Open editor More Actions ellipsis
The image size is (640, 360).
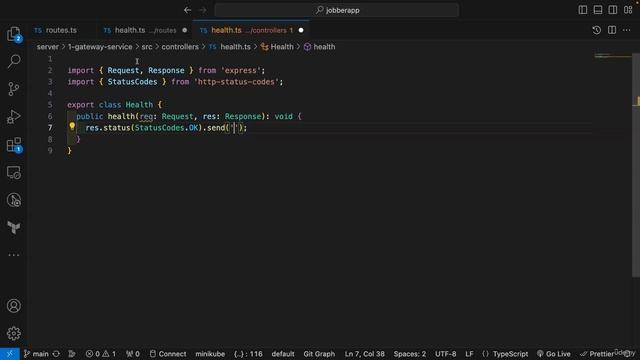[x=627, y=30]
